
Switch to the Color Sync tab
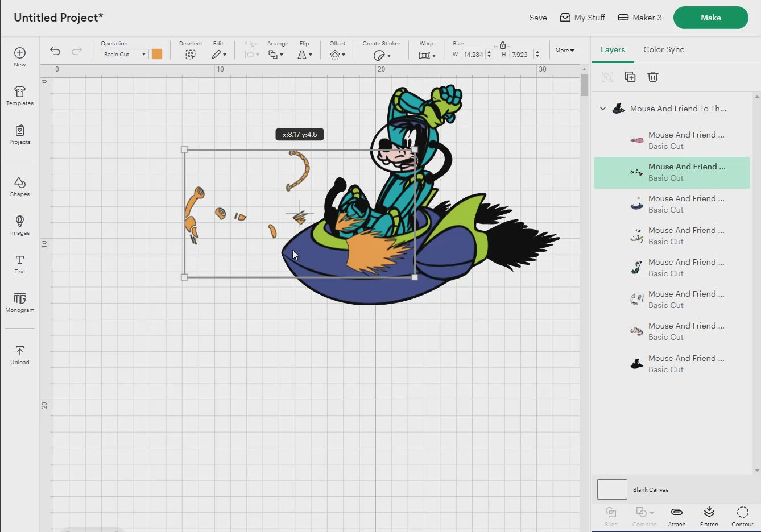(x=664, y=49)
